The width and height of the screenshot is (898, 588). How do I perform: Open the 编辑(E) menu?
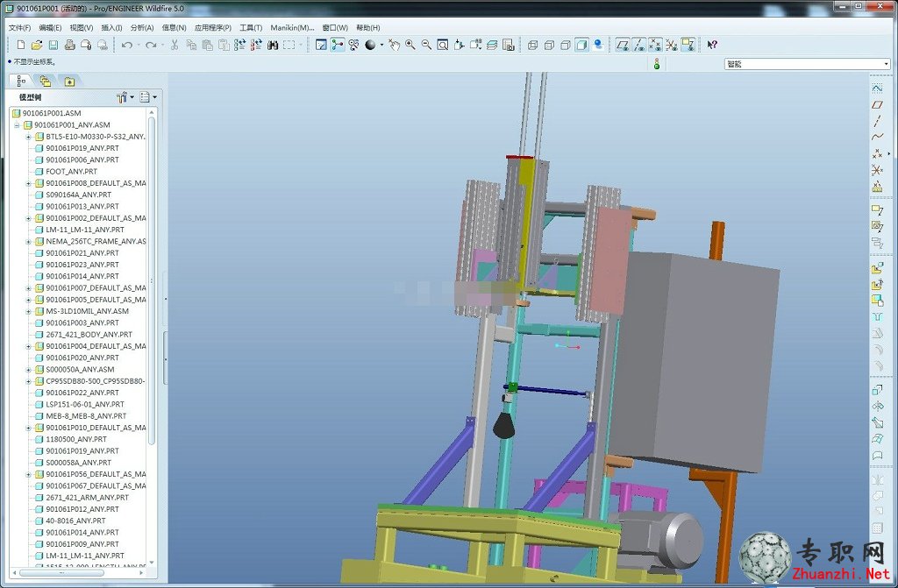pos(50,27)
